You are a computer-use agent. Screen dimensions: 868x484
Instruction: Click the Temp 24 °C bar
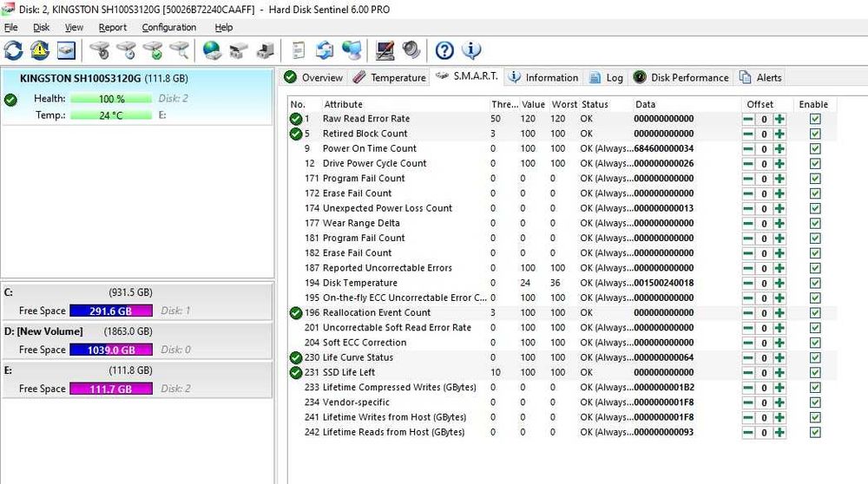pyautogui.click(x=111, y=115)
